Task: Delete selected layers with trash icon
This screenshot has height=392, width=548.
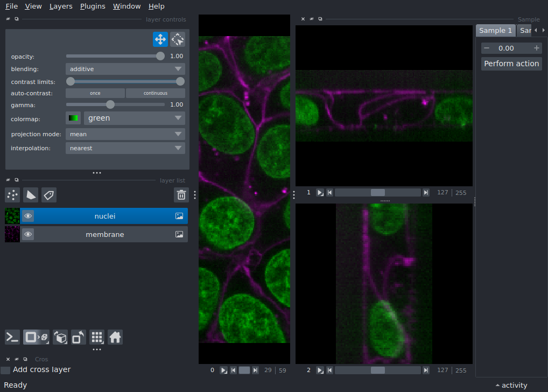Action: tap(181, 195)
